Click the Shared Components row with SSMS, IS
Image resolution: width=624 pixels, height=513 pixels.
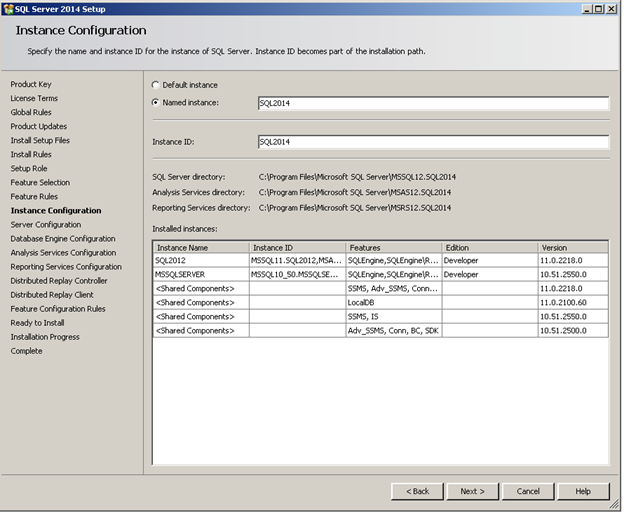click(x=381, y=316)
